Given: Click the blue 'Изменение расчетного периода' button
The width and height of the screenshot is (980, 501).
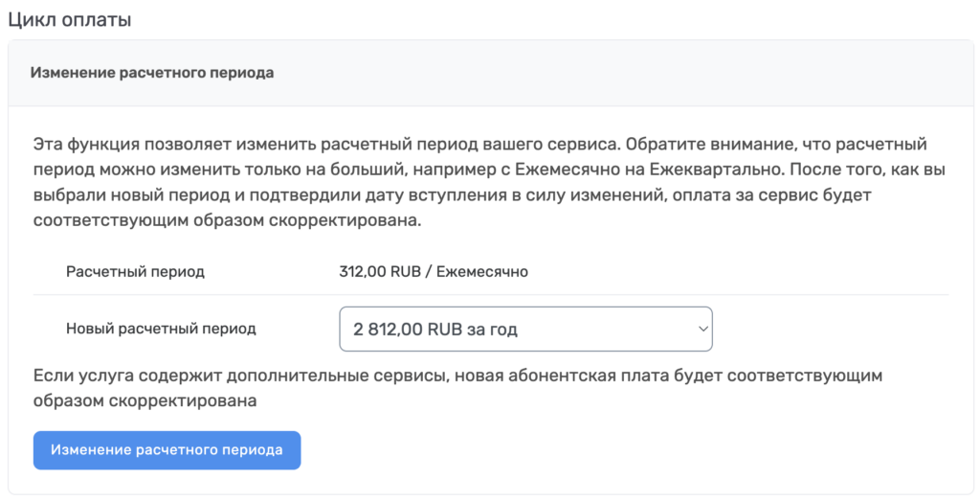Looking at the screenshot, I should coord(167,450).
